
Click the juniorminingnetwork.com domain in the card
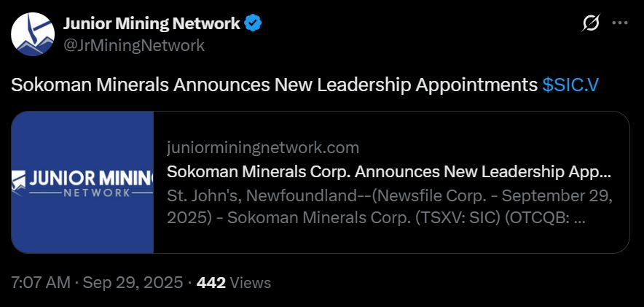(263, 148)
